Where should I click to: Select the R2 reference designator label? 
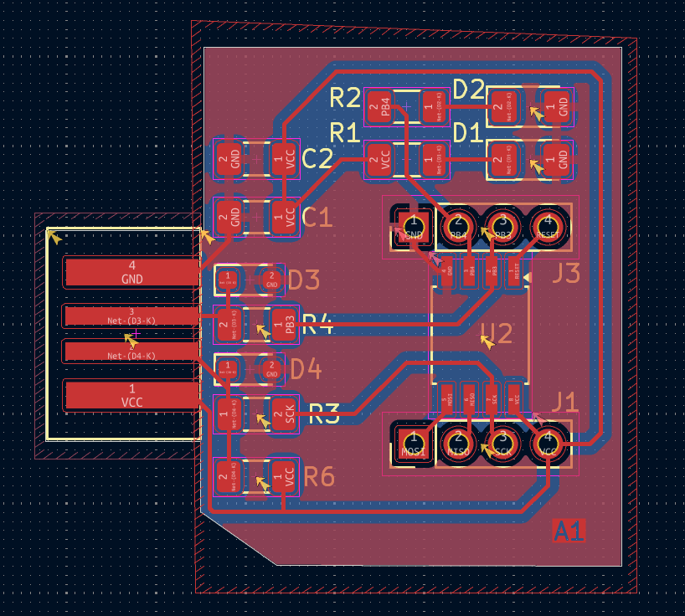344,99
